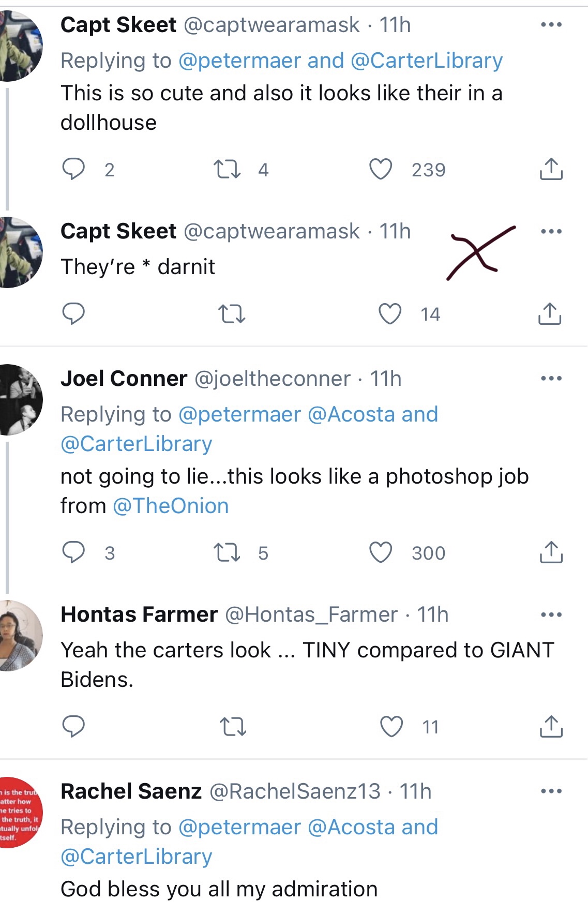
Task: Share Hontas Farmer's tweet
Action: click(x=551, y=727)
